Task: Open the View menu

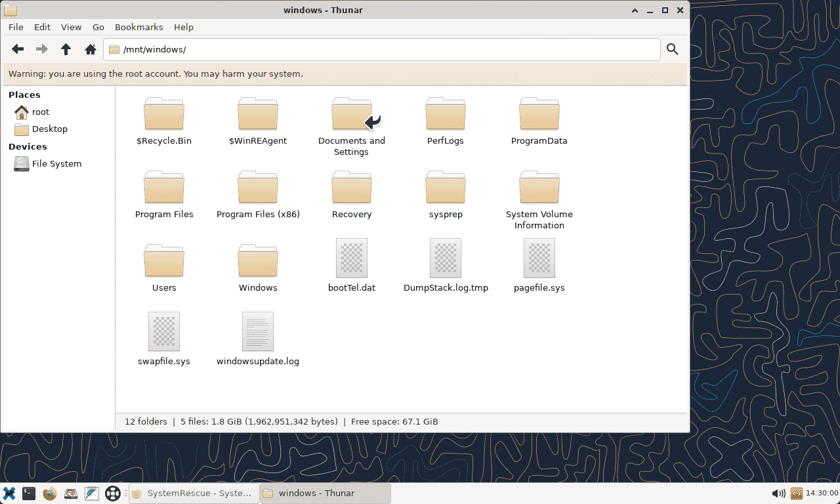Action: [71, 27]
